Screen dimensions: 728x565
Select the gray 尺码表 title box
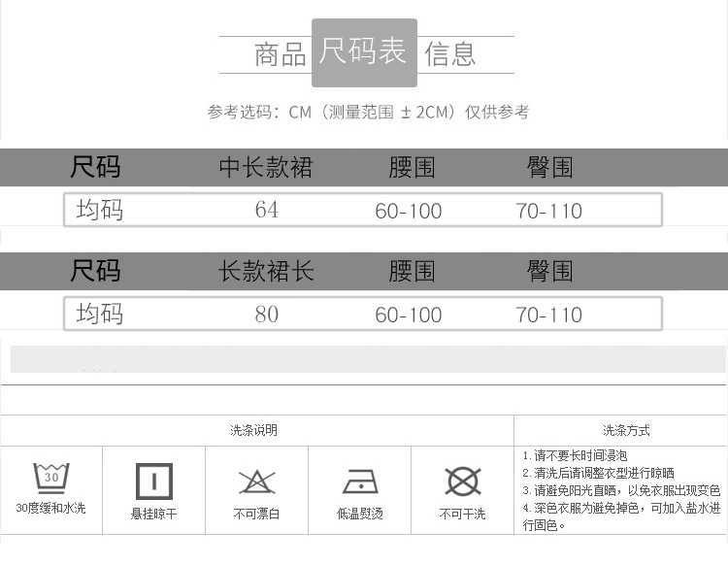coord(364,52)
